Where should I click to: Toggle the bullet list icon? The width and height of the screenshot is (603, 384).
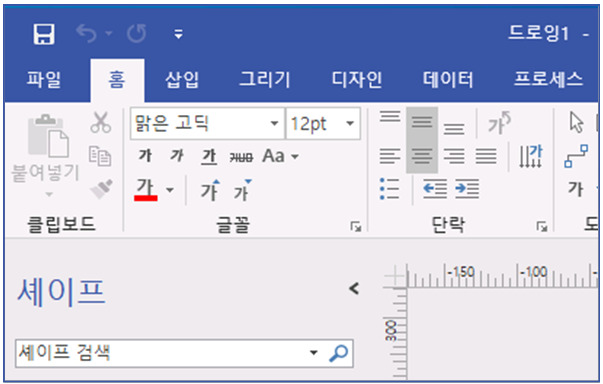point(389,189)
